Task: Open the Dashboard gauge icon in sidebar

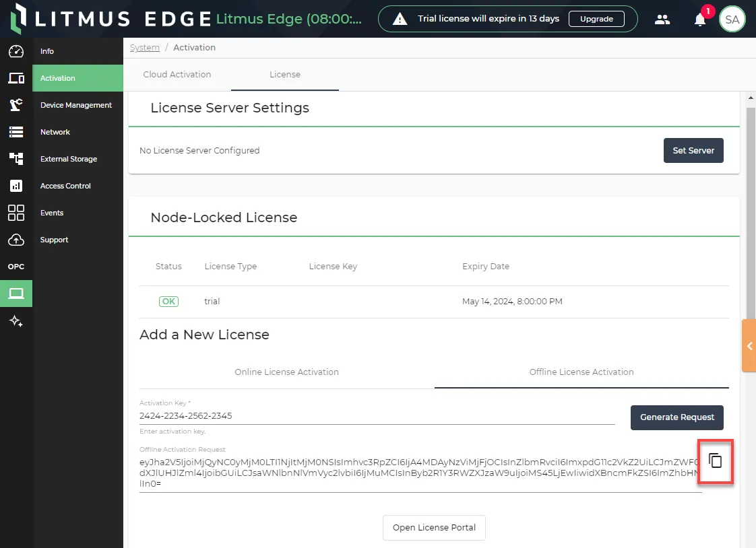Action: click(16, 51)
